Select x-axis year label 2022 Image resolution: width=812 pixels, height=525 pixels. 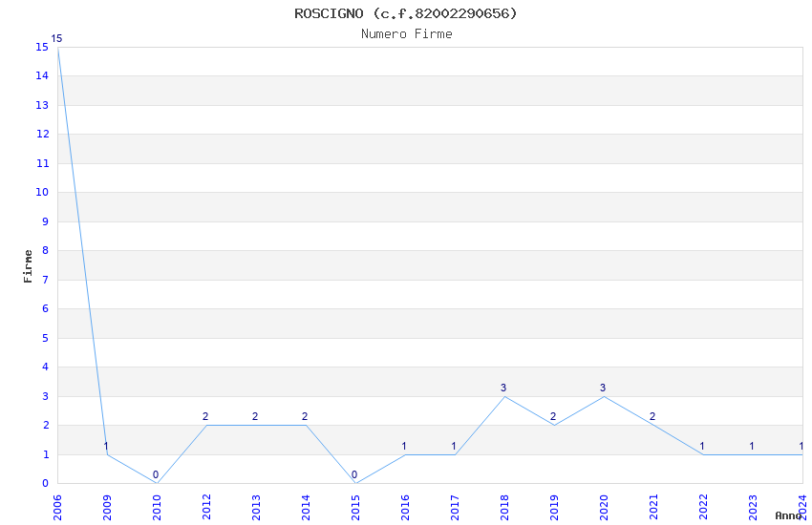(x=703, y=507)
